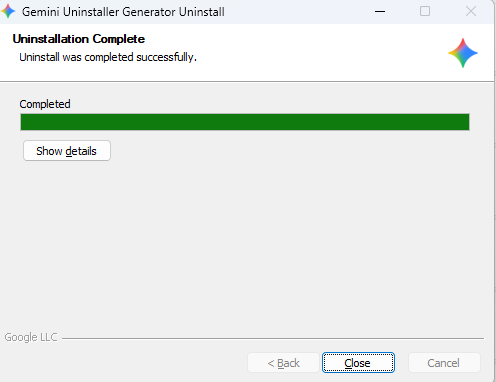Image resolution: width=496 pixels, height=382 pixels.
Task: Click the Uninstallation Complete heading
Action: [x=79, y=39]
